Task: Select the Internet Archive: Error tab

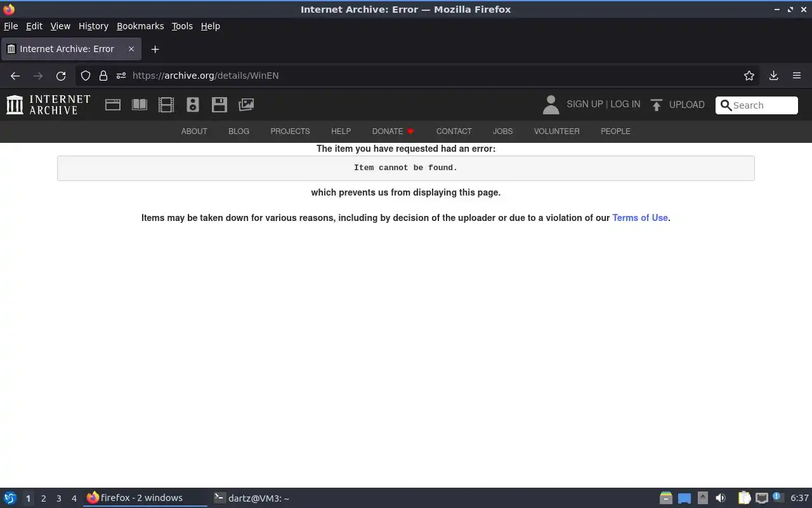Action: tap(70, 49)
